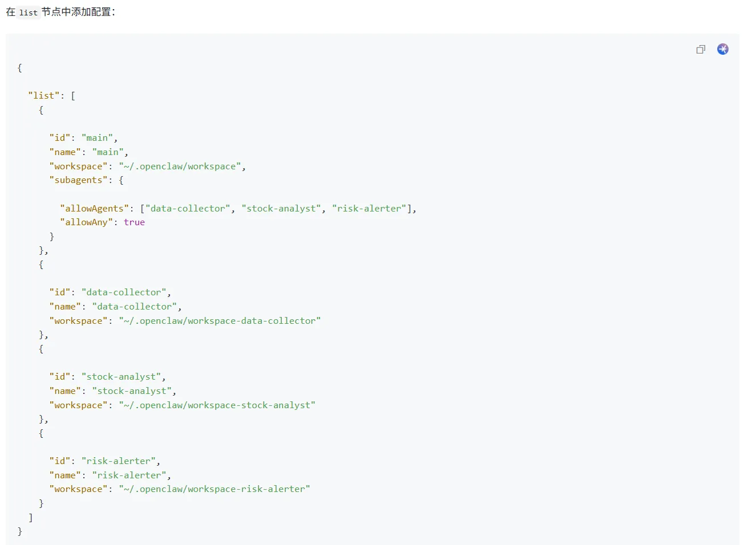Viewport: 756px width, 545px height.
Task: Click the id value "main"
Action: click(98, 138)
